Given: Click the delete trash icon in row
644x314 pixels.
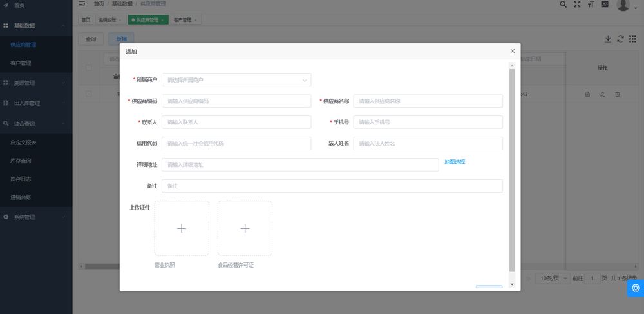Looking at the screenshot, I should point(617,94).
